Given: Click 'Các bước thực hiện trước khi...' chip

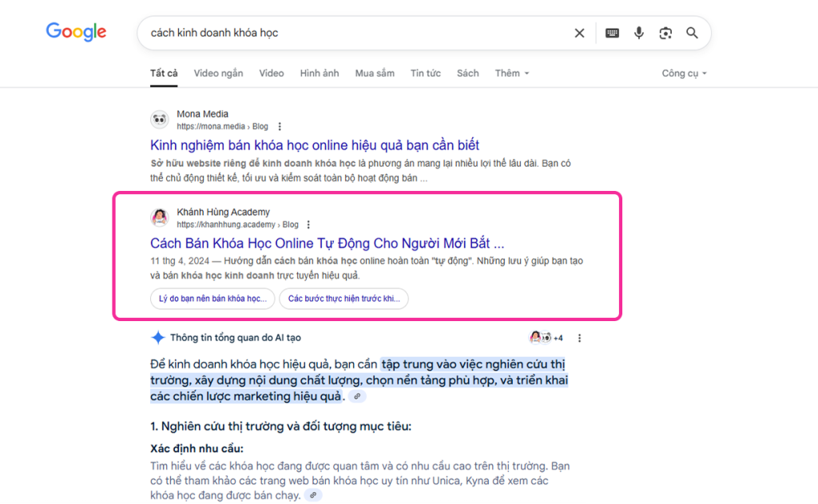Looking at the screenshot, I should click(343, 299).
